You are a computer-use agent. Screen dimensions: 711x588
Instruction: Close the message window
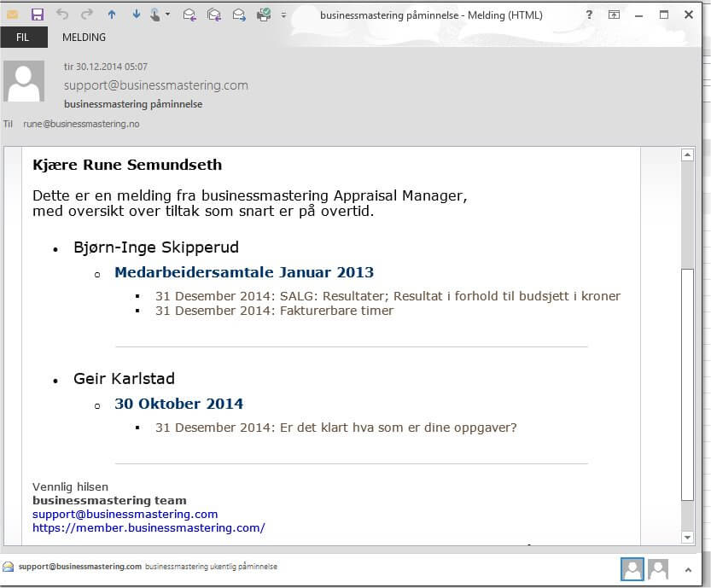(x=688, y=15)
